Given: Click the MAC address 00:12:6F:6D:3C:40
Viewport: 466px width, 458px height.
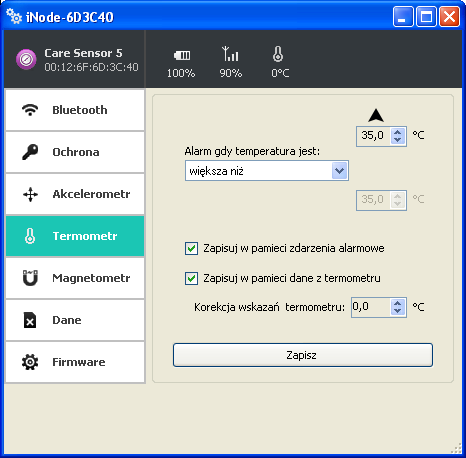Looking at the screenshot, I should click(x=91, y=67).
